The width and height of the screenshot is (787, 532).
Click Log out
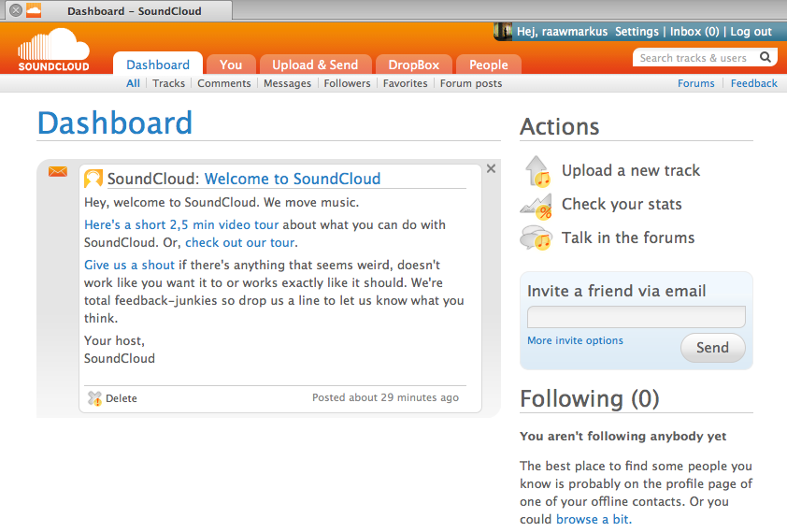(x=751, y=32)
